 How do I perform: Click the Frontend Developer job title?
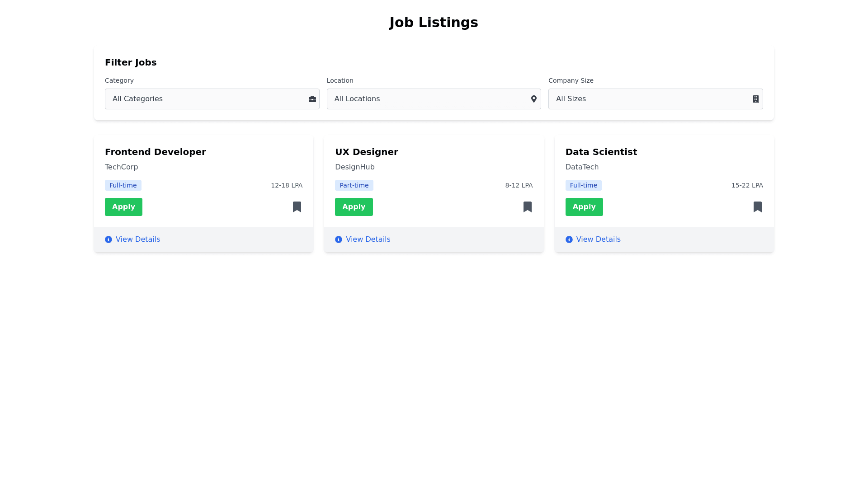155,152
